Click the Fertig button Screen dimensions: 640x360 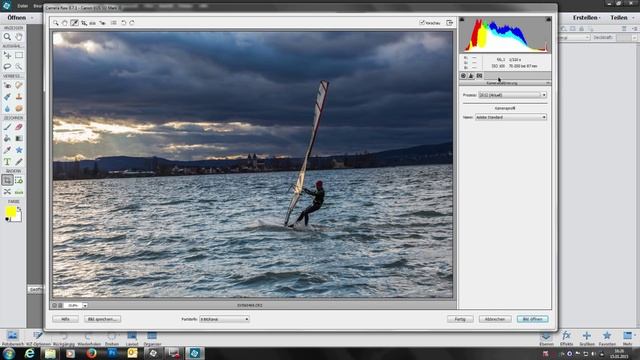click(x=460, y=319)
